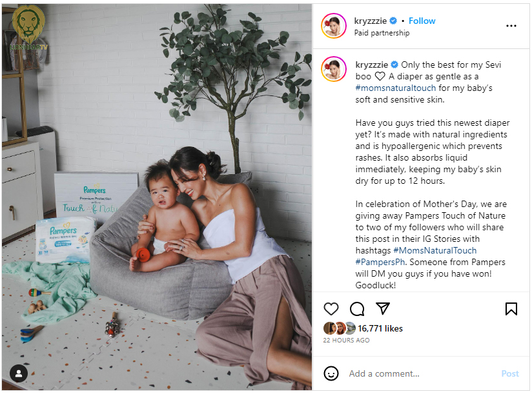Open comments with the speech bubble icon
Screen dimensions: 532x396
(357, 309)
